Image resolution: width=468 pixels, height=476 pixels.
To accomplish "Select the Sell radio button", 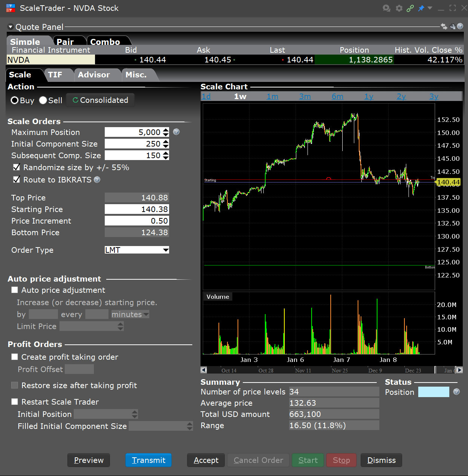I will (x=42, y=100).
